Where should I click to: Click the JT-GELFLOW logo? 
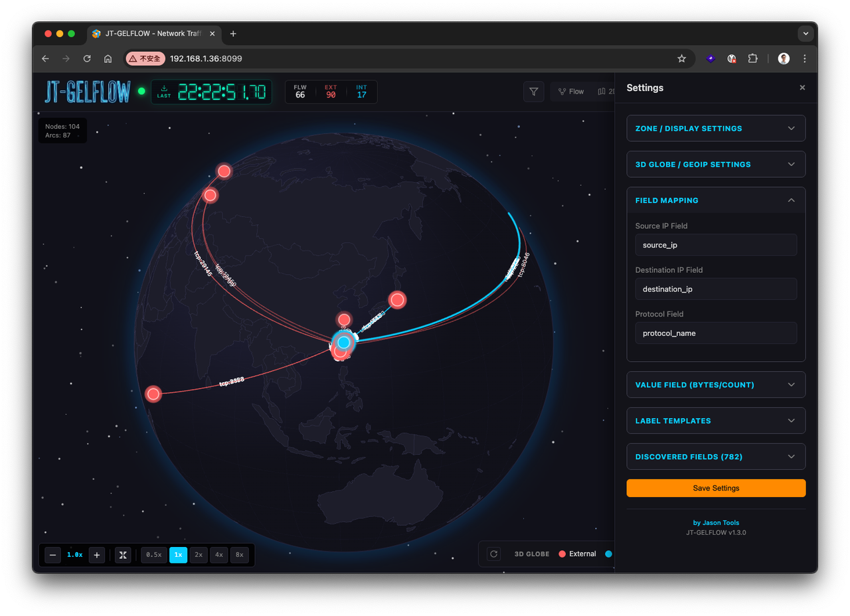(88, 92)
